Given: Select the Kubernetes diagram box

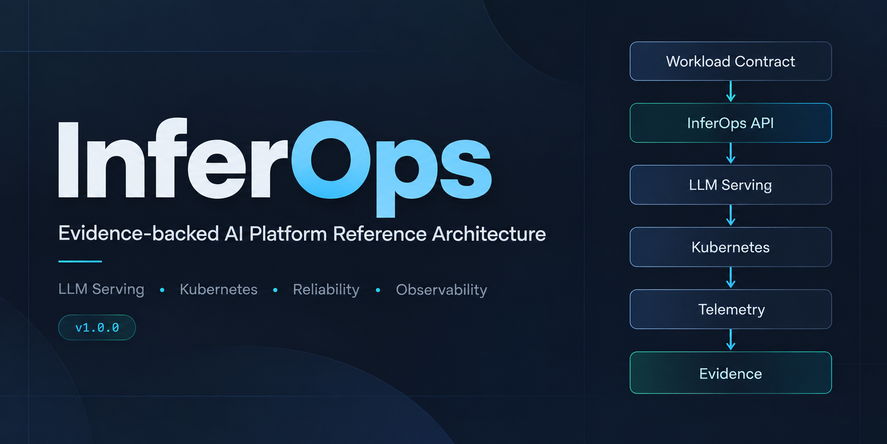Looking at the screenshot, I should click(x=730, y=247).
